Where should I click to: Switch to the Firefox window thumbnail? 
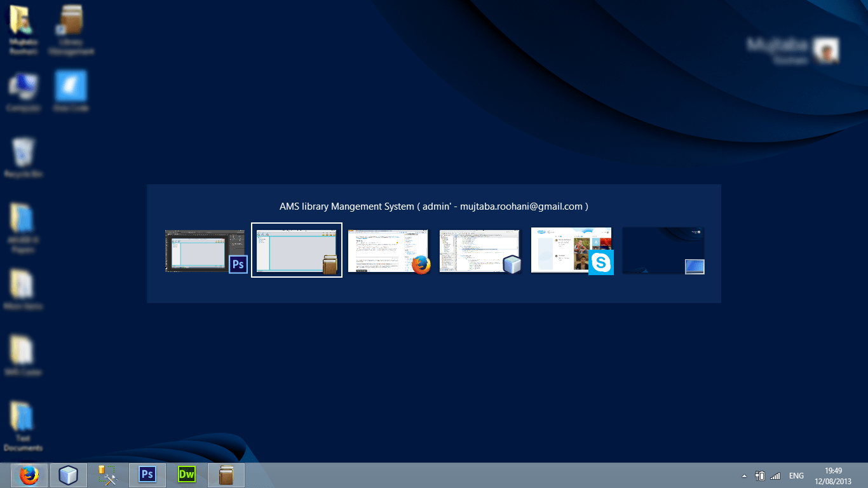pos(388,251)
